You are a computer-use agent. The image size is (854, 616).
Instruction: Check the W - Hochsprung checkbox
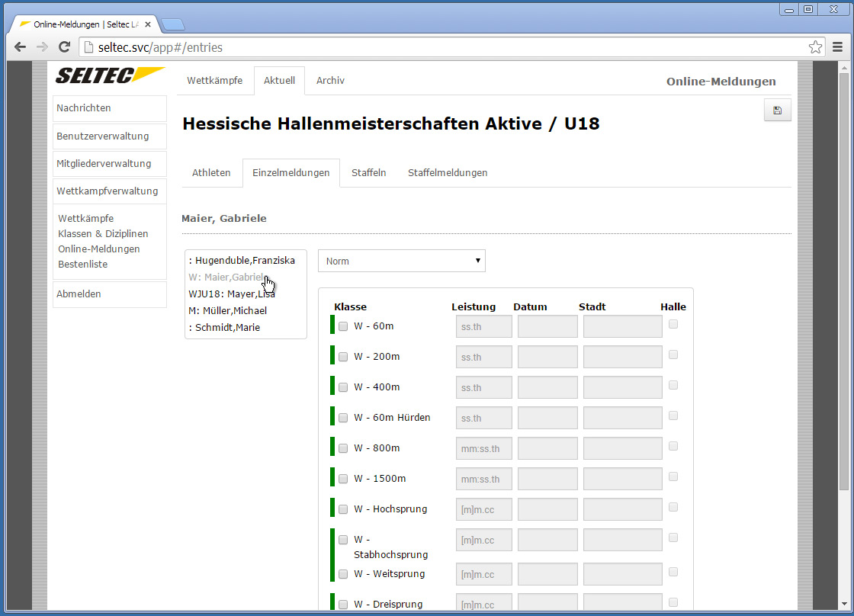[x=343, y=509]
